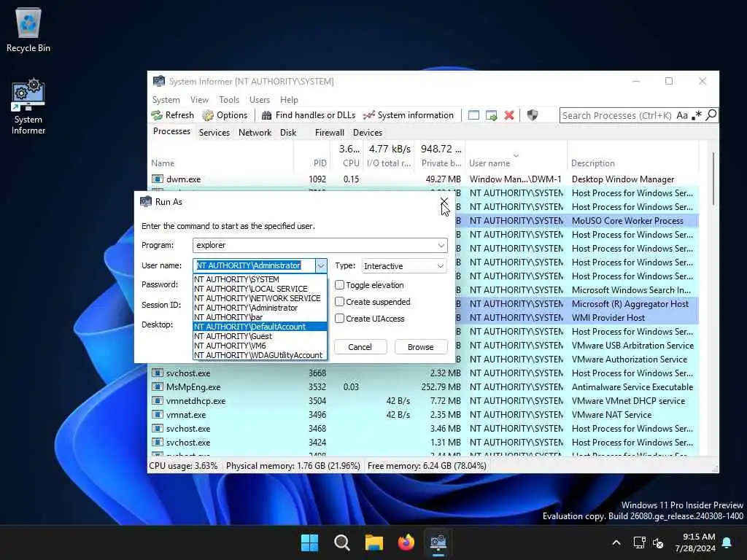Enable the Toggle elevation checkbox

pos(340,285)
